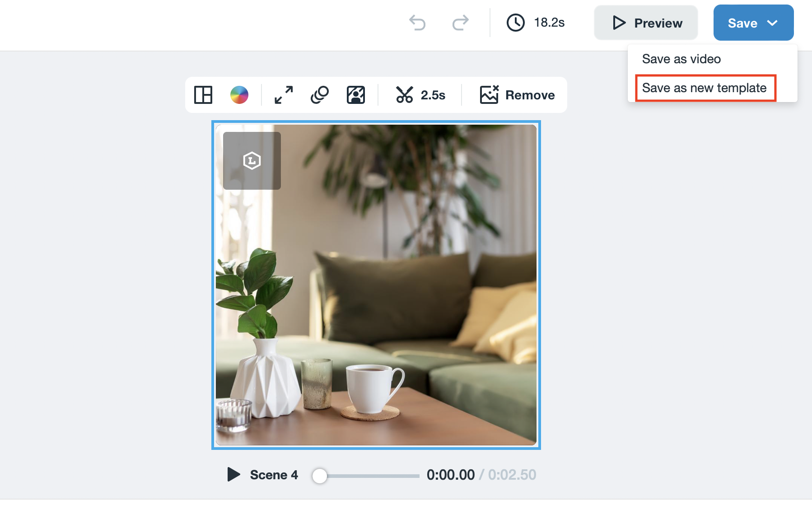
Task: Click the image crop person icon
Action: 356,95
